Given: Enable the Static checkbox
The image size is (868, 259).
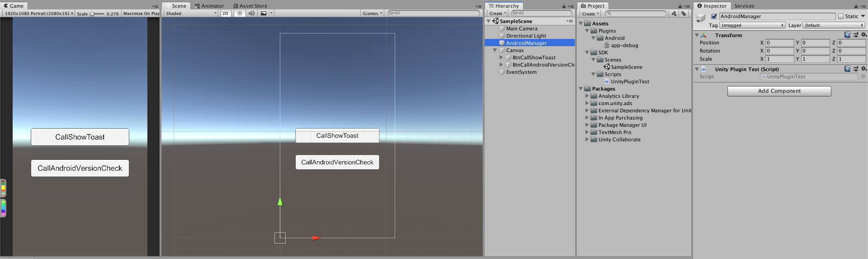Looking at the screenshot, I should tap(841, 16).
